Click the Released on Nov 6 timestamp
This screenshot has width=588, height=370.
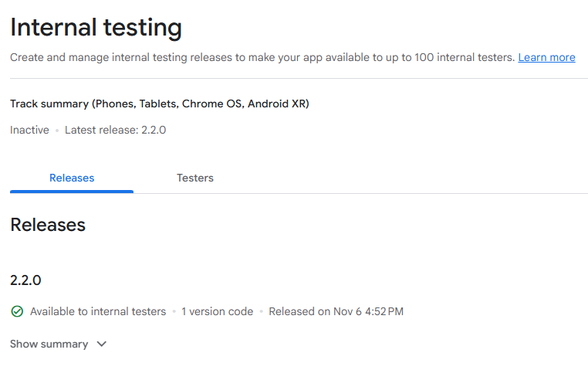(x=336, y=312)
